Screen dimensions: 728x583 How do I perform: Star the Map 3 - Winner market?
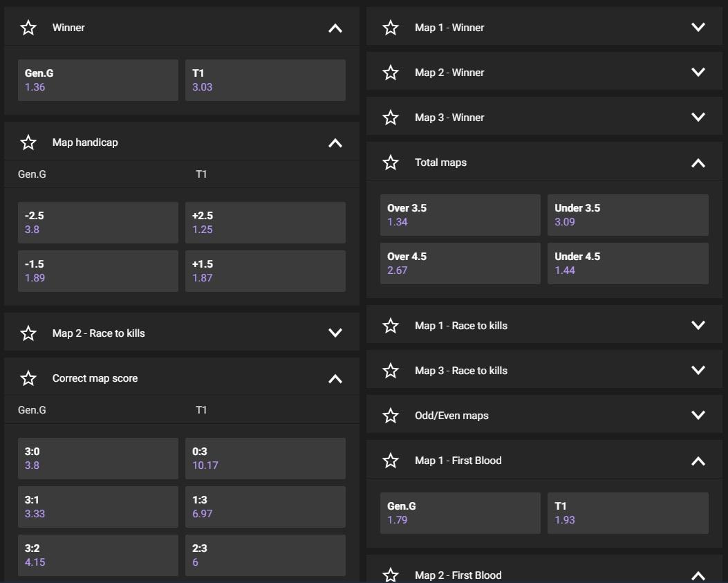(x=391, y=118)
